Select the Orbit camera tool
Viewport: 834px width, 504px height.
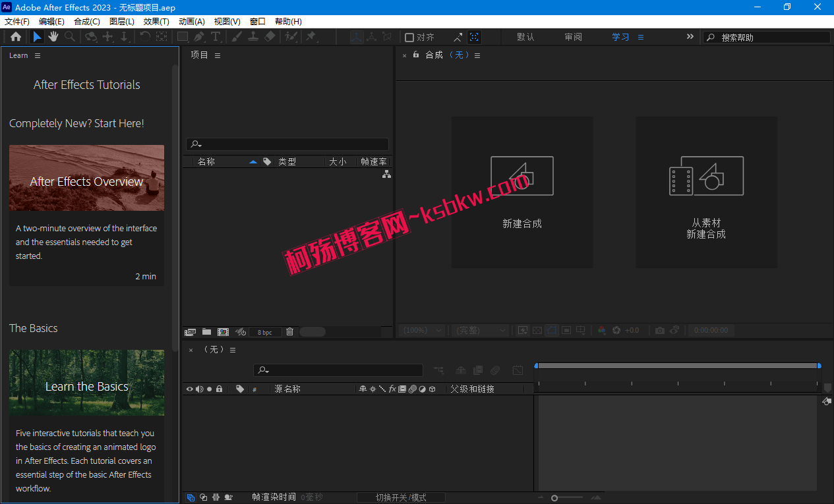coord(92,37)
